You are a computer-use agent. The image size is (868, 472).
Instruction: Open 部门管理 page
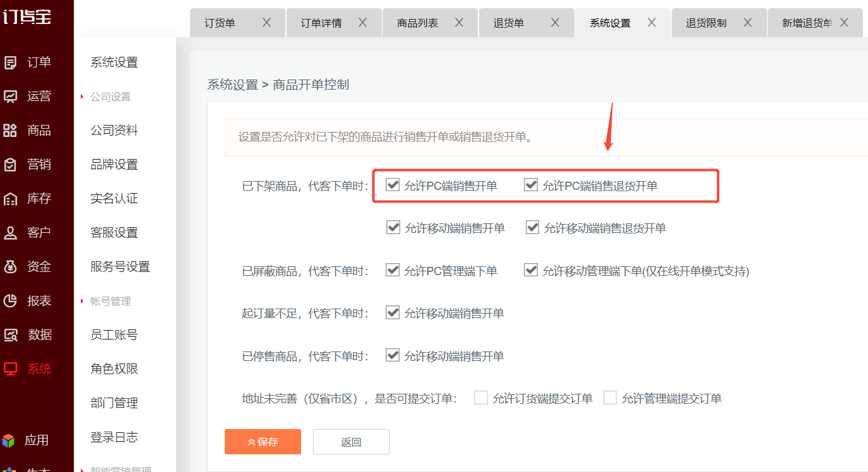coord(114,403)
